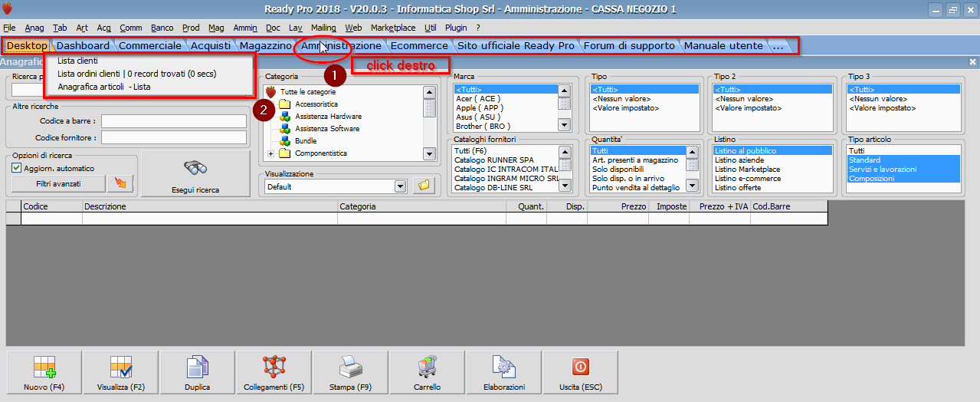This screenshot has height=402, width=980.
Task: Click the folder icon beside Visualizzazione dropdown
Action: tap(424, 186)
